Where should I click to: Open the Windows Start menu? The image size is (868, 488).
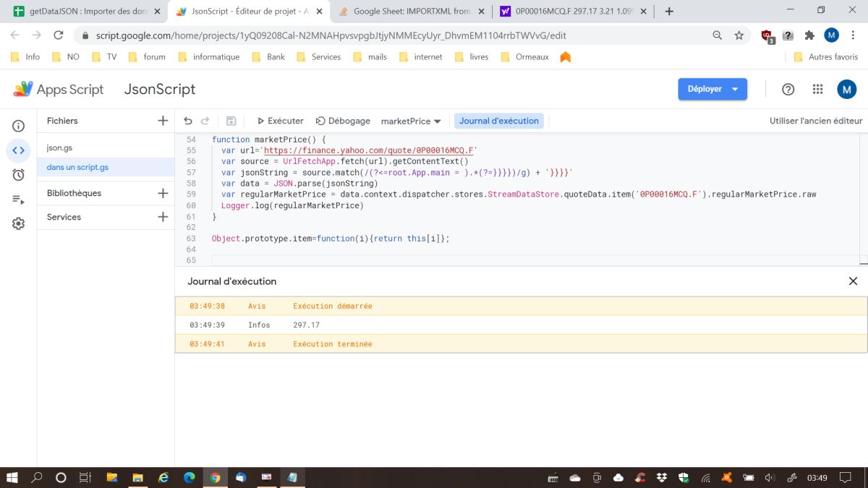(12, 477)
